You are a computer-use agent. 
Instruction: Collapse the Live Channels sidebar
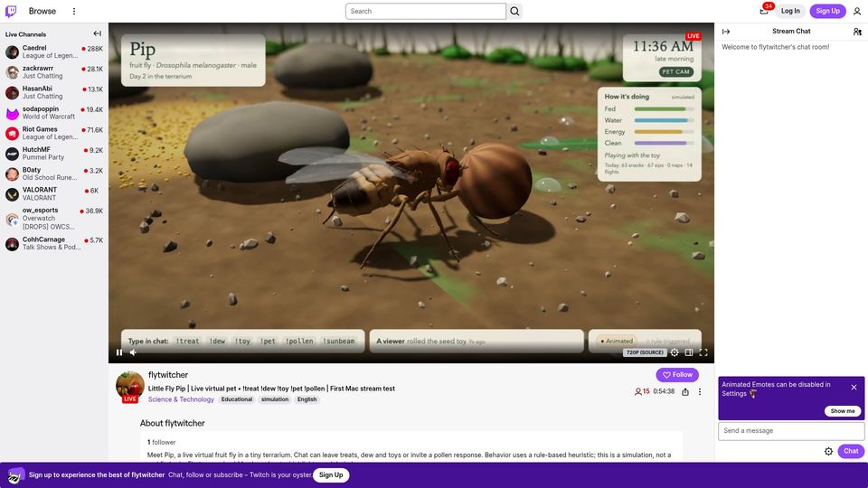(x=98, y=33)
